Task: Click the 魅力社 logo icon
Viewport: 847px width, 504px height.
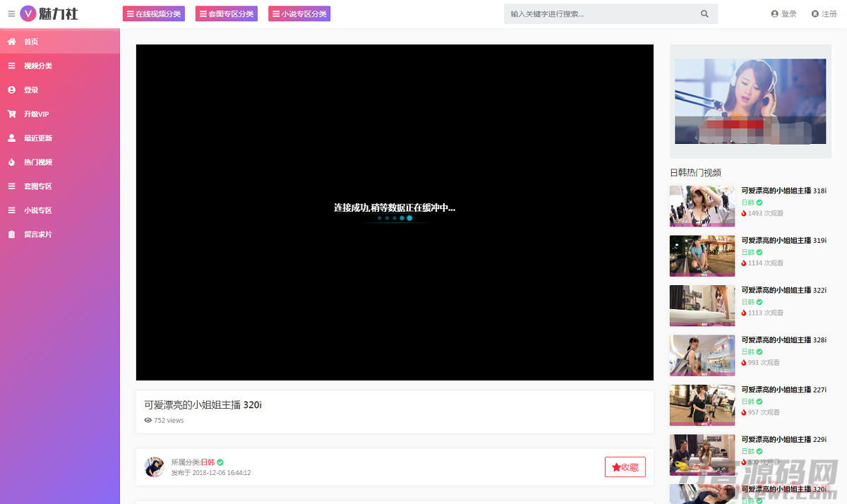Action: point(28,13)
